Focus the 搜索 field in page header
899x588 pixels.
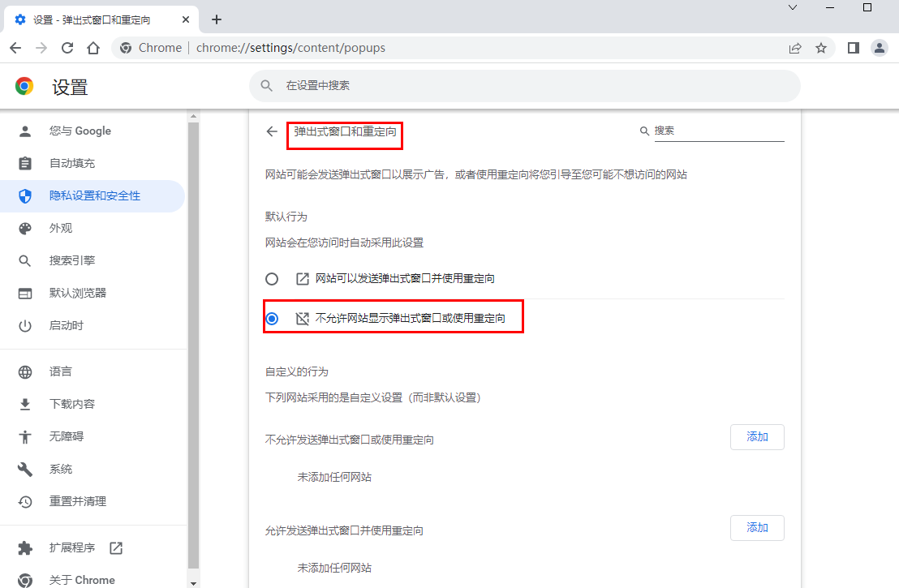tap(719, 131)
